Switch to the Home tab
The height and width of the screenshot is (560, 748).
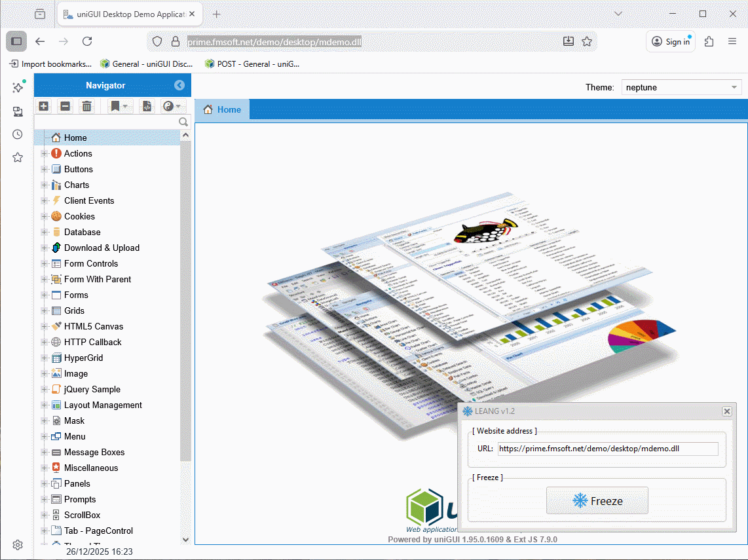pos(222,110)
